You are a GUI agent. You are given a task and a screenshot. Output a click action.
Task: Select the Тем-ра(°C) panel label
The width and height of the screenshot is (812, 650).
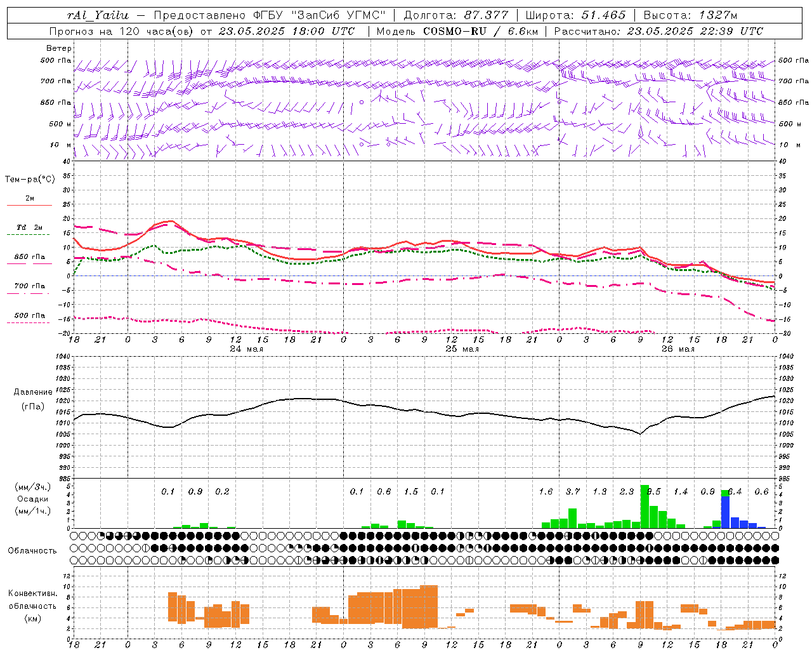tap(30, 180)
